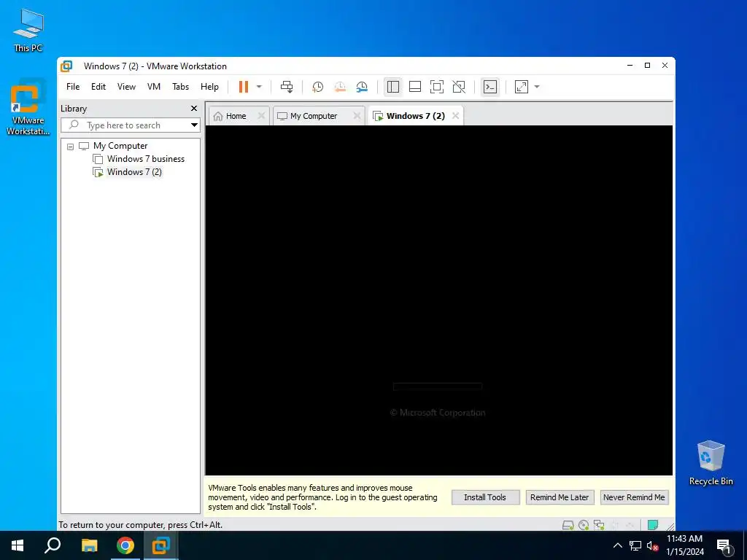Open the Edit menu

(98, 87)
